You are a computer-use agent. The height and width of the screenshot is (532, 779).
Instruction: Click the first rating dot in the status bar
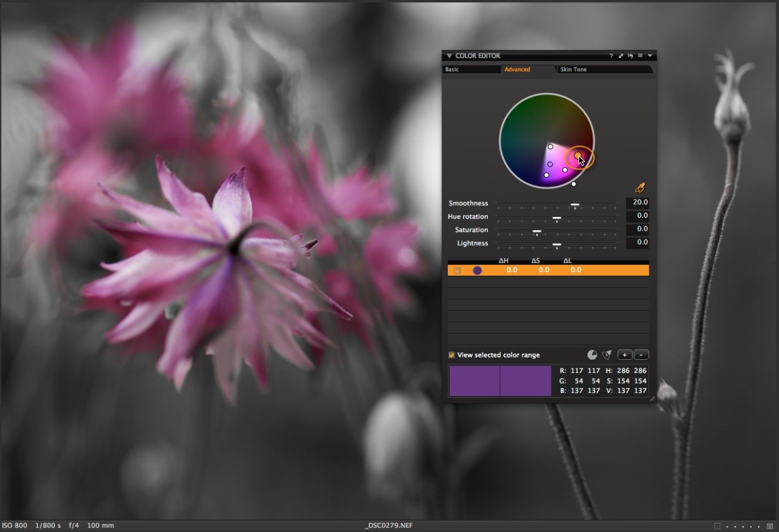[x=728, y=526]
